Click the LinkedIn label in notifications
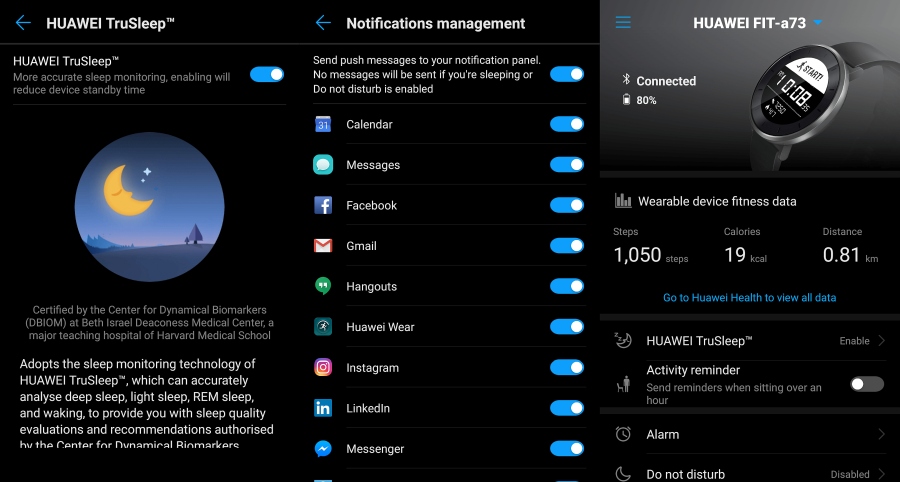The height and width of the screenshot is (482, 900). (x=368, y=408)
